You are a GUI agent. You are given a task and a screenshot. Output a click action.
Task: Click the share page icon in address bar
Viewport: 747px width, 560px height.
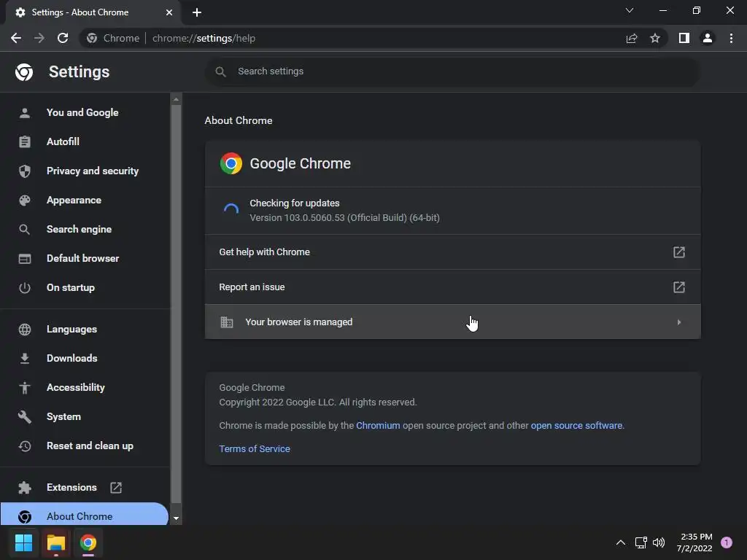pos(632,38)
